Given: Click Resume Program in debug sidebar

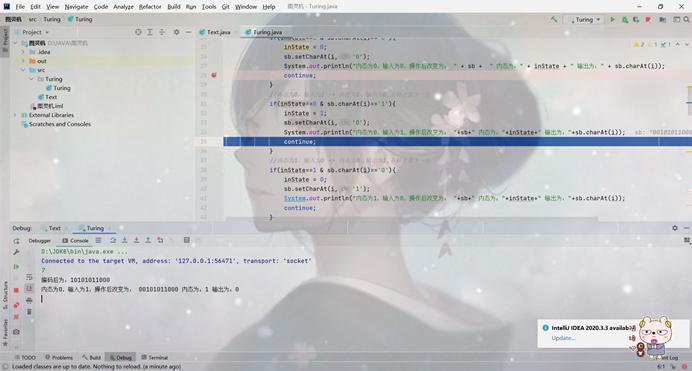Looking at the screenshot, I should point(16,267).
